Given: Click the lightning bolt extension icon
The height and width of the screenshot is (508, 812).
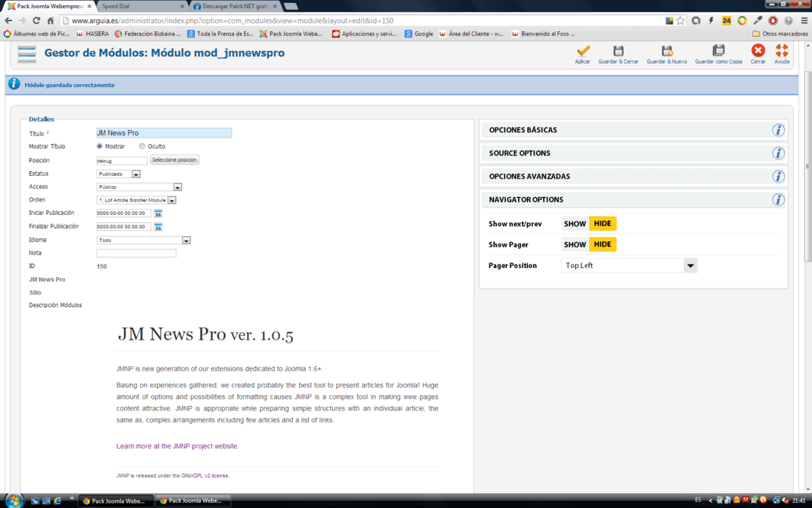Looking at the screenshot, I should tap(712, 21).
